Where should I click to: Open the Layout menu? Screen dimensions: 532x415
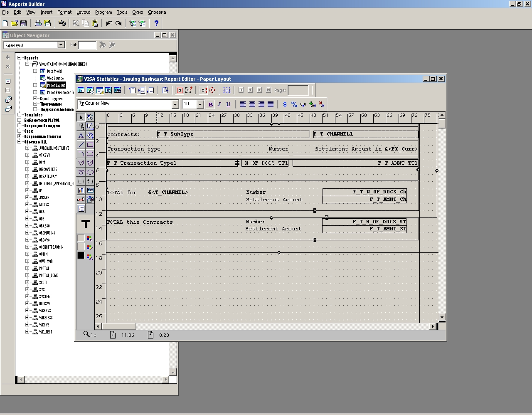pos(83,12)
